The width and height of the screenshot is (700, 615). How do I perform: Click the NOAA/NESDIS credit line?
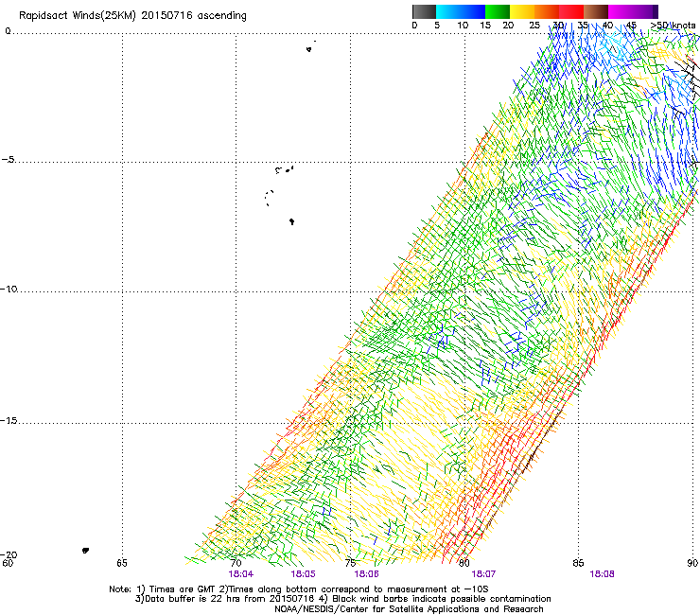coord(409,609)
